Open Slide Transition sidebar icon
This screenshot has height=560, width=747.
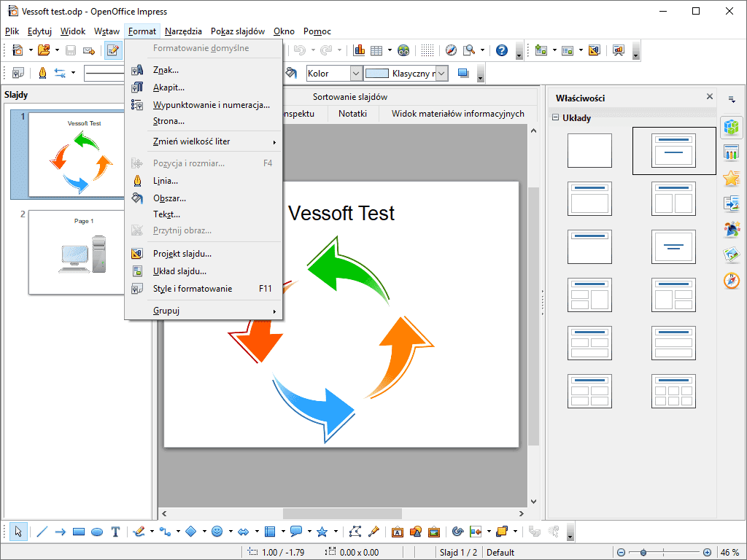point(731,203)
